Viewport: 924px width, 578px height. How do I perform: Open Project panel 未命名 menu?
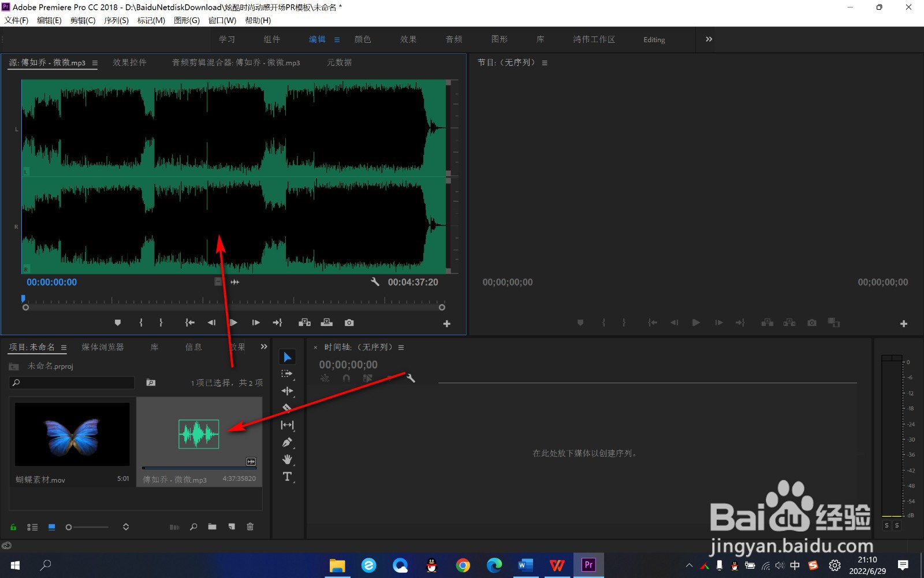tap(64, 347)
